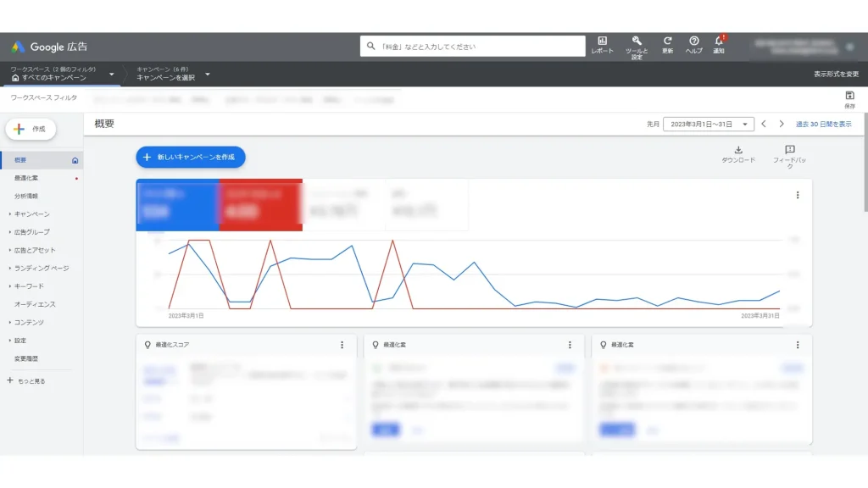
Task: Select 最適化案 in the sidebar
Action: [x=26, y=178]
